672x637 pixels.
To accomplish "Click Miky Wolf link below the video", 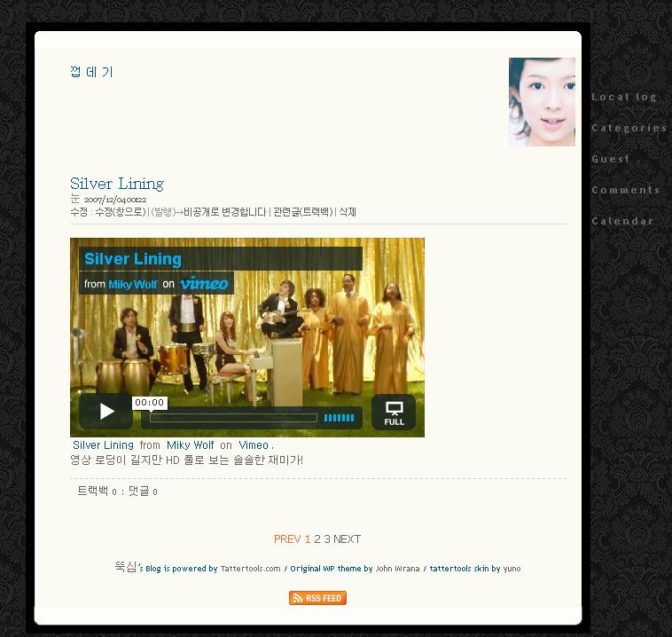I will click(191, 445).
